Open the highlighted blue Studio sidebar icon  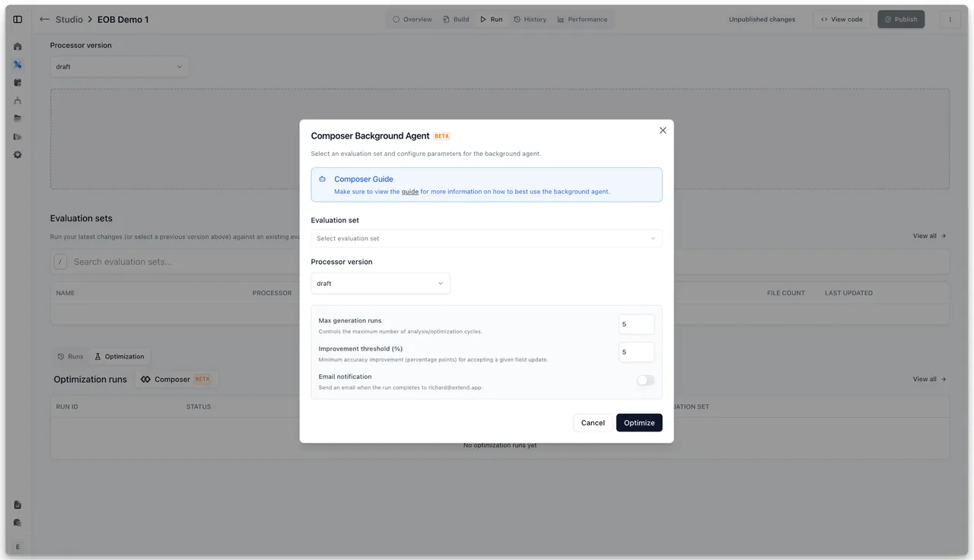[x=18, y=65]
